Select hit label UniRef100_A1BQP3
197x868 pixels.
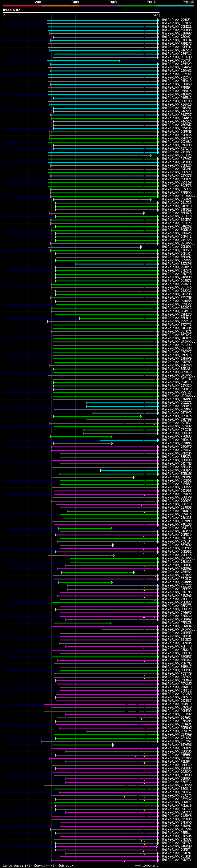pyautogui.click(x=177, y=470)
